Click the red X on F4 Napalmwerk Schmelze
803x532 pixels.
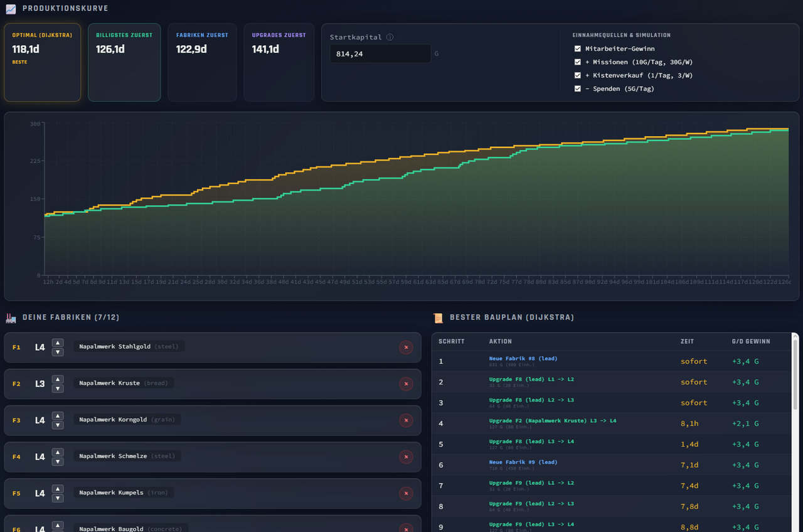coord(406,456)
